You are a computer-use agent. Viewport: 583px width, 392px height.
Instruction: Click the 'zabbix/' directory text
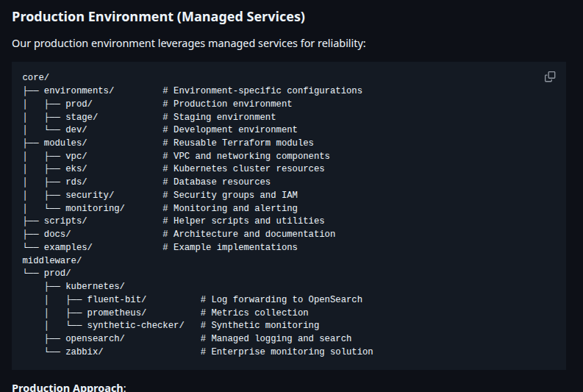(85, 352)
